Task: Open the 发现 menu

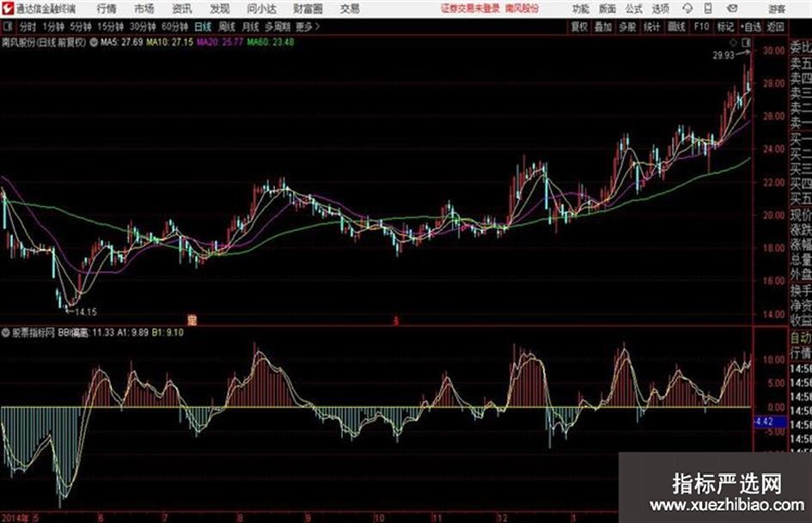Action: point(220,9)
